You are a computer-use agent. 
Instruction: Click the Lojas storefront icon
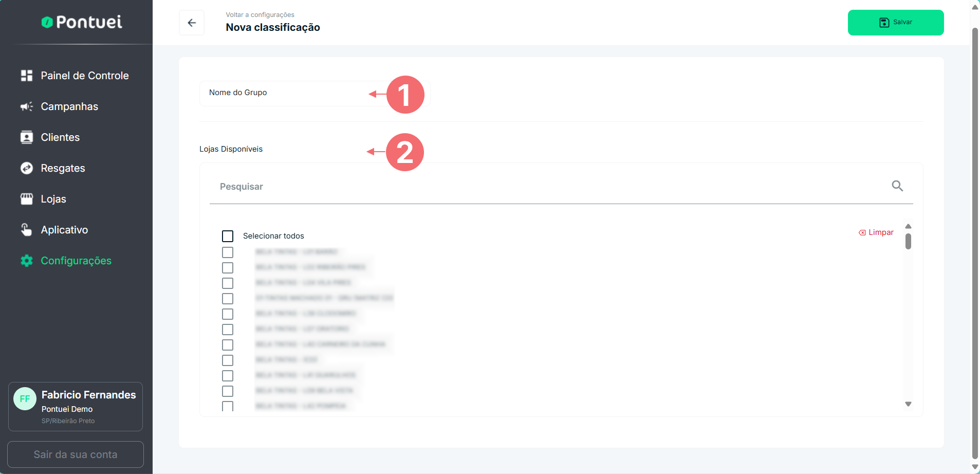click(x=27, y=199)
